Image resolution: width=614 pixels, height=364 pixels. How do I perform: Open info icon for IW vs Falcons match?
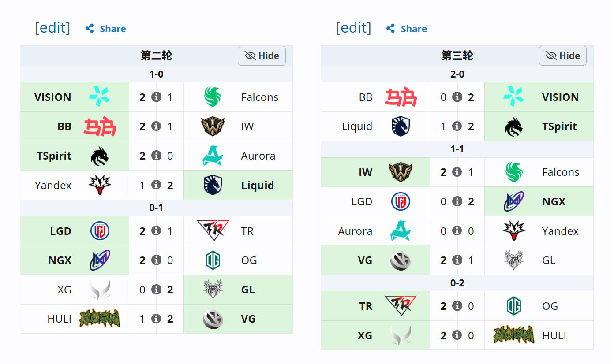click(457, 172)
